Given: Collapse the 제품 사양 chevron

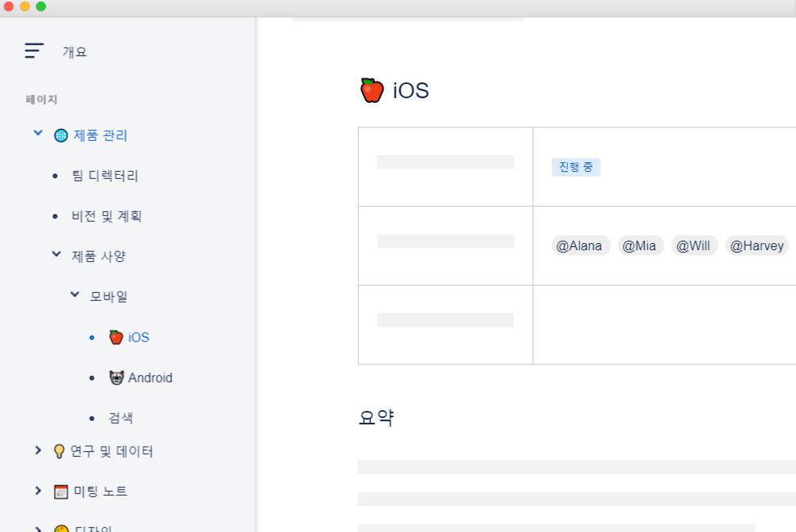Looking at the screenshot, I should click(x=56, y=254).
